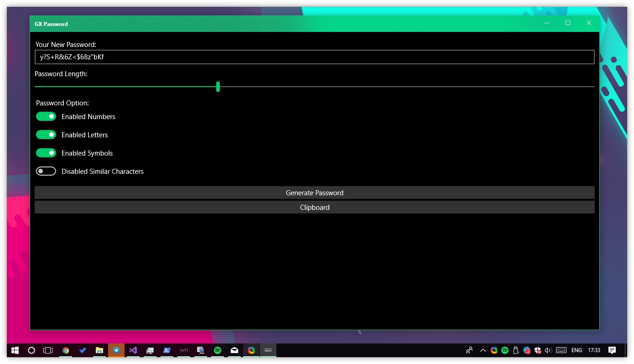Click the 'Password Length:' label
The image size is (634, 364).
click(x=61, y=74)
